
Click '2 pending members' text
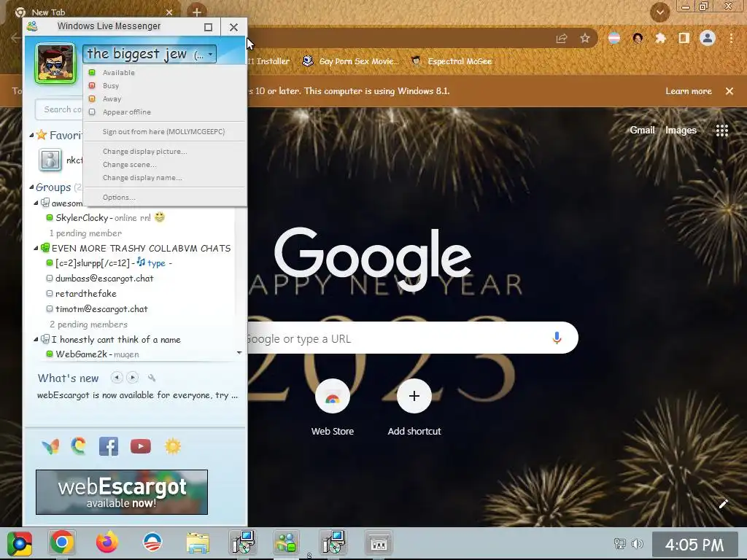(x=88, y=324)
